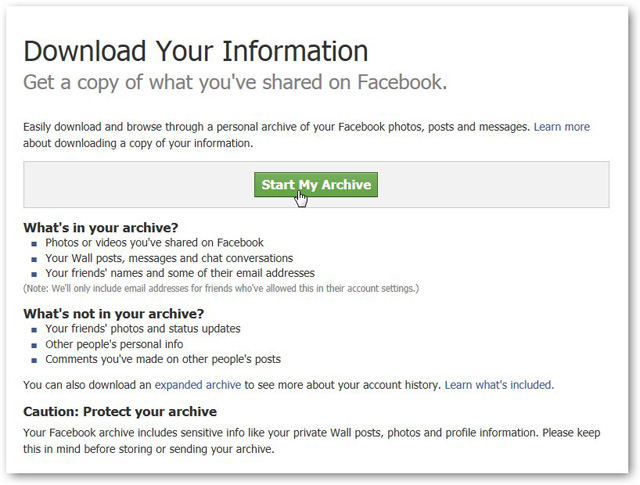640x485 pixels.
Task: Click the Photos or videos you've shared text
Action: tap(154, 242)
